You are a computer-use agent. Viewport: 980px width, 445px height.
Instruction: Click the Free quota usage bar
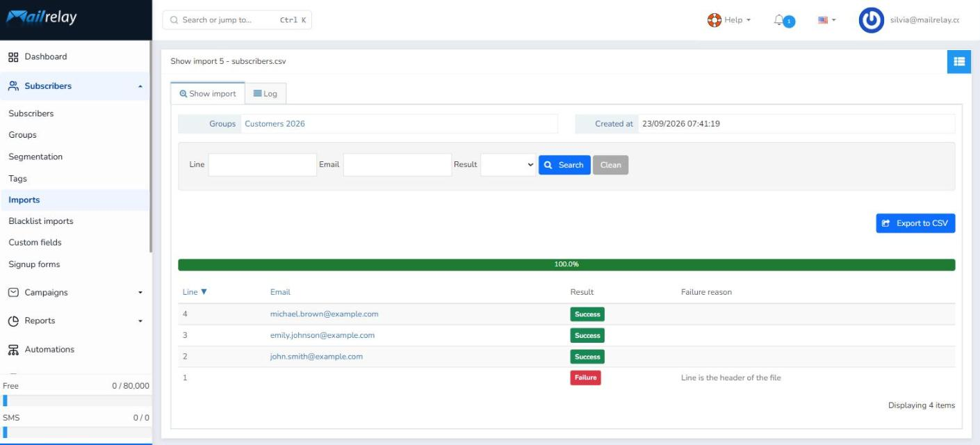click(x=75, y=400)
